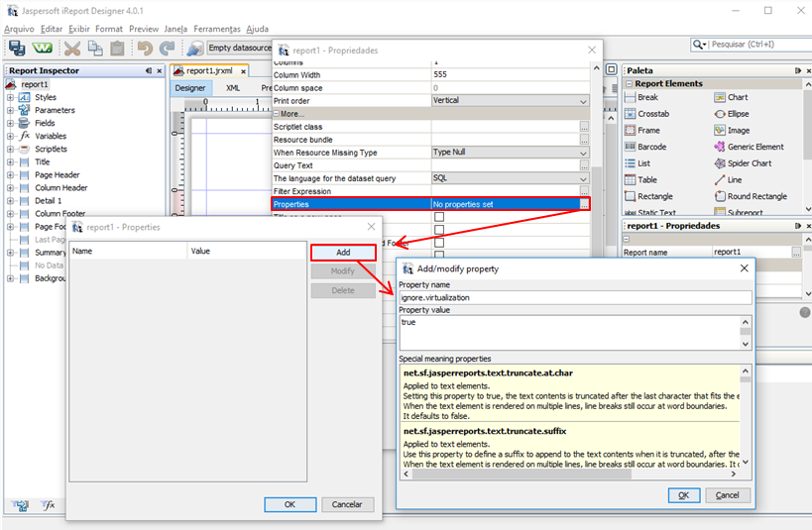This screenshot has width=812, height=530.
Task: Click the ellipsis button for Query Text
Action: [584, 165]
